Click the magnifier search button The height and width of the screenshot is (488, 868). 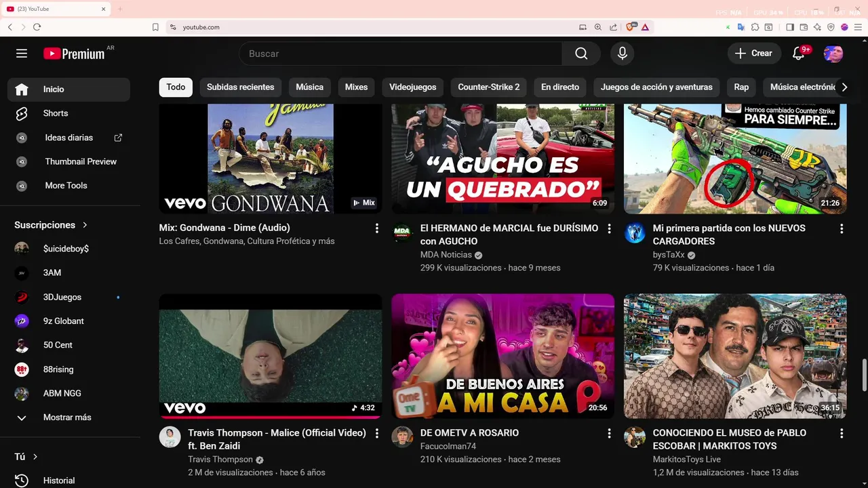(x=581, y=54)
